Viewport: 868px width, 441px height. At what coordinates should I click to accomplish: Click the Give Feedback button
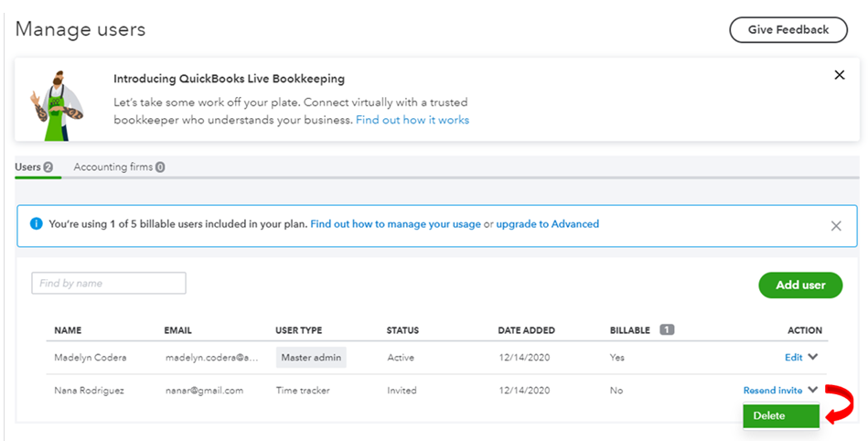pos(788,30)
